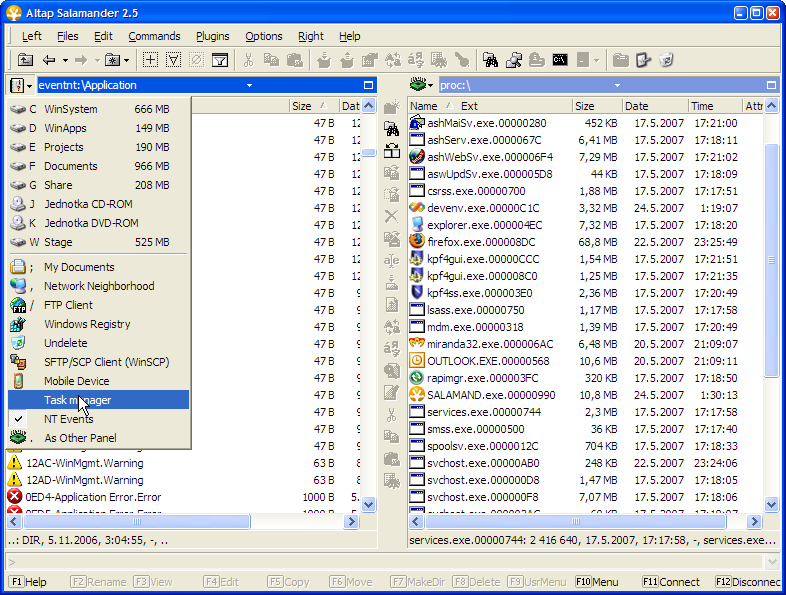This screenshot has height=595, width=786.
Task: Open the Command Shell toolbar icon
Action: pos(559,61)
